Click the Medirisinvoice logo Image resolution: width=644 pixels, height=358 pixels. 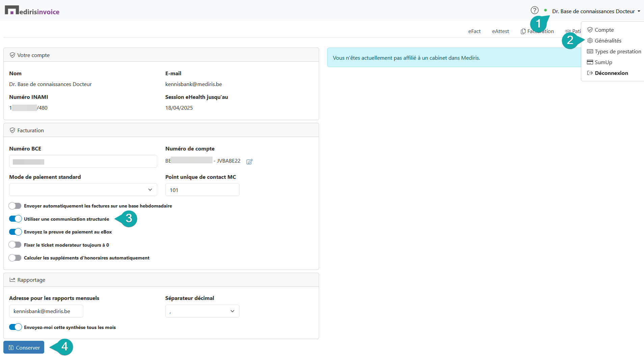(x=32, y=10)
